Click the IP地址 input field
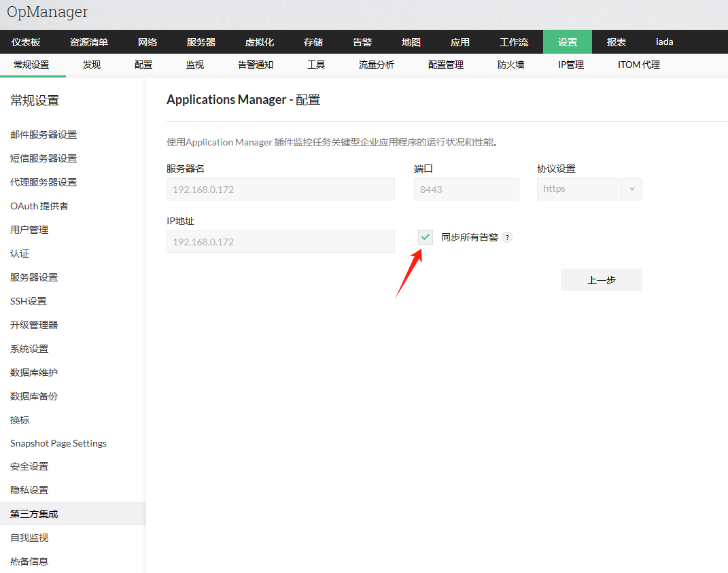The image size is (728, 573). [x=281, y=242]
